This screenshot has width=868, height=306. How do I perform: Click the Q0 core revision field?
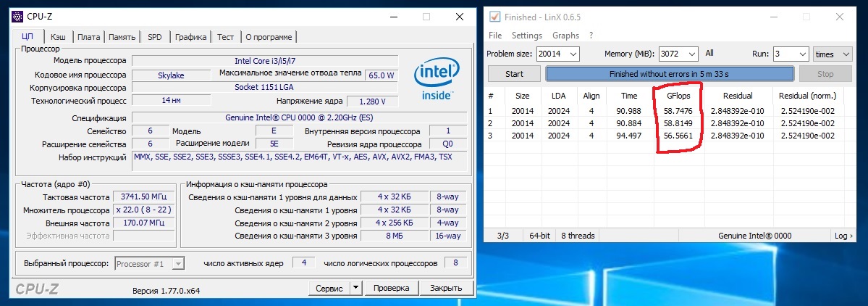tap(448, 144)
